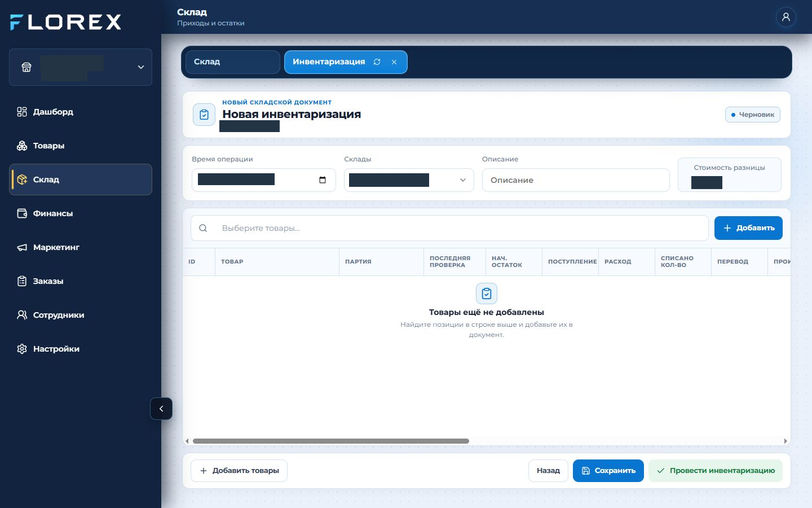The image size is (812, 508).
Task: Open Заказы page
Action: click(x=81, y=281)
